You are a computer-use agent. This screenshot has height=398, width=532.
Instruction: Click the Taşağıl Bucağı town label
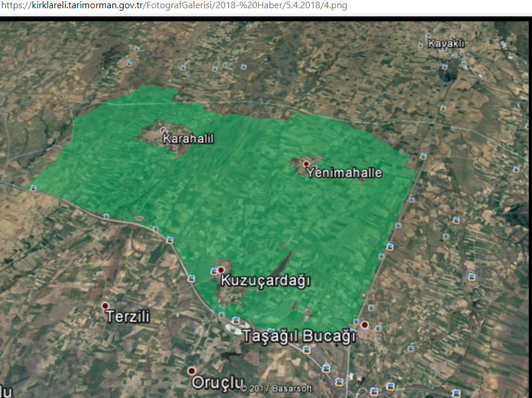click(299, 337)
